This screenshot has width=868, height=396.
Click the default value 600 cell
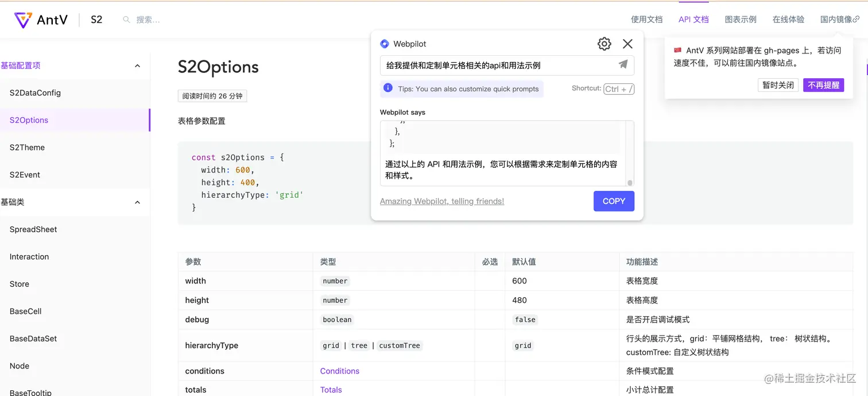562,281
